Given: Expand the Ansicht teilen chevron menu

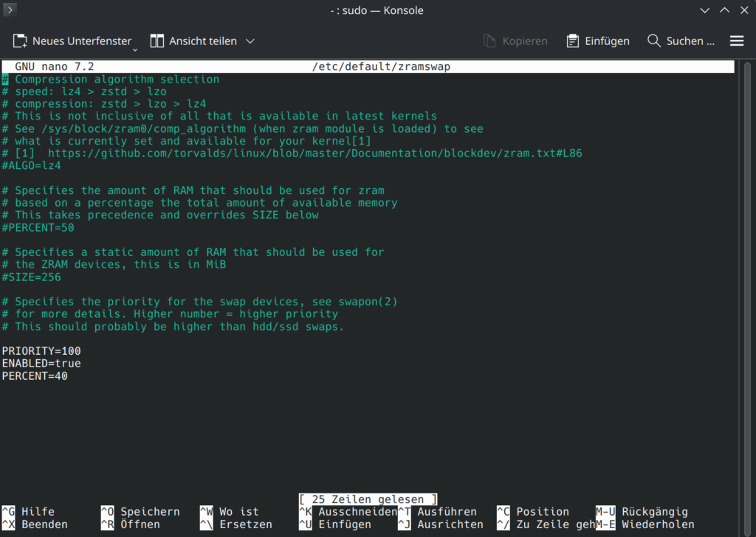Looking at the screenshot, I should click(250, 41).
